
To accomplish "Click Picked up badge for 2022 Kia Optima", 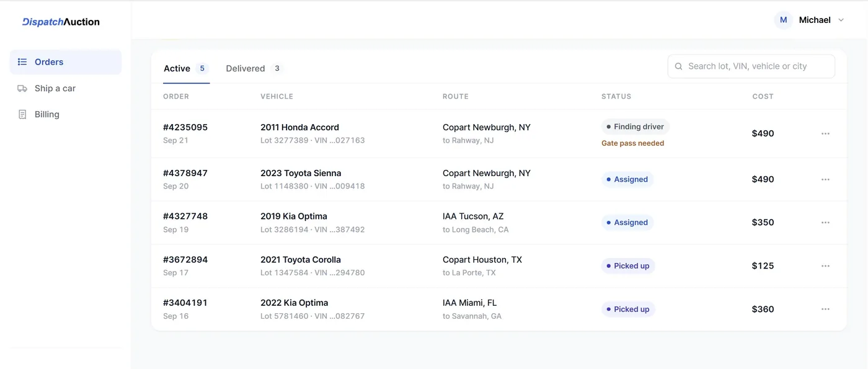I will (x=628, y=309).
